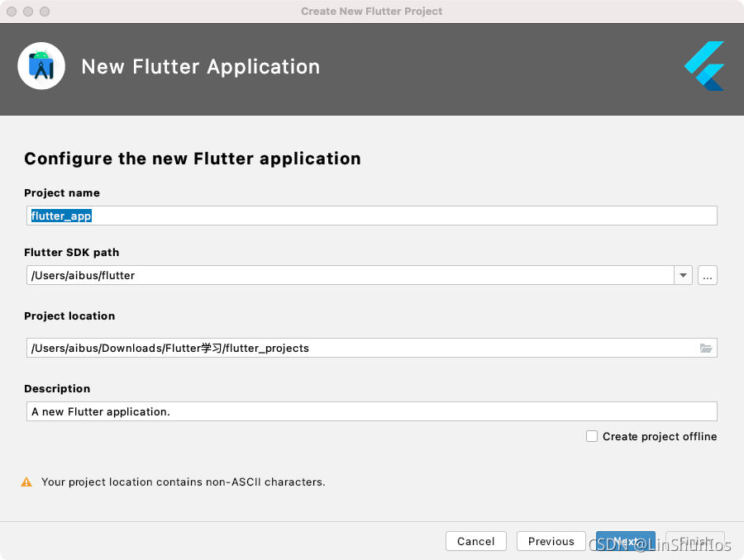Click the Flutter logo in header
This screenshot has width=744, height=560.
pos(704,66)
